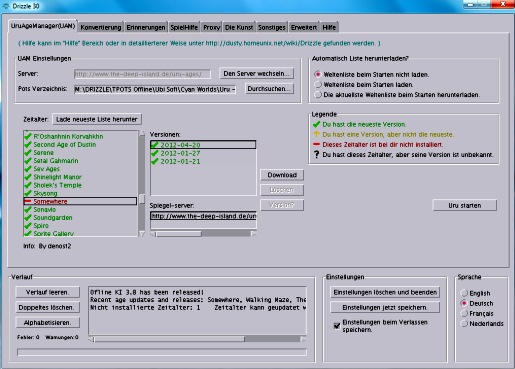The width and height of the screenshot is (515, 369).
Task: Click the Den Server wechseln button
Action: pos(256,73)
